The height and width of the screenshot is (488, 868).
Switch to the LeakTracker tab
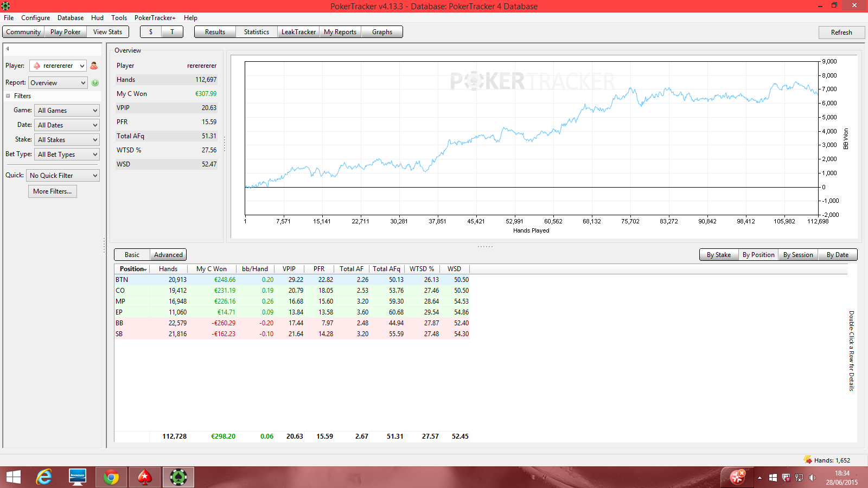tap(298, 32)
